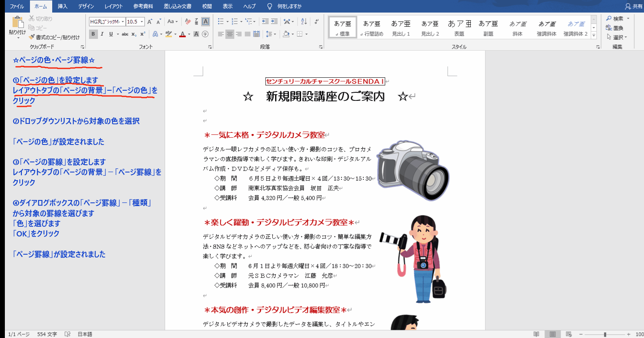This screenshot has width=644, height=338.
Task: Click the clear formatting eraser icon
Action: pyautogui.click(x=188, y=21)
